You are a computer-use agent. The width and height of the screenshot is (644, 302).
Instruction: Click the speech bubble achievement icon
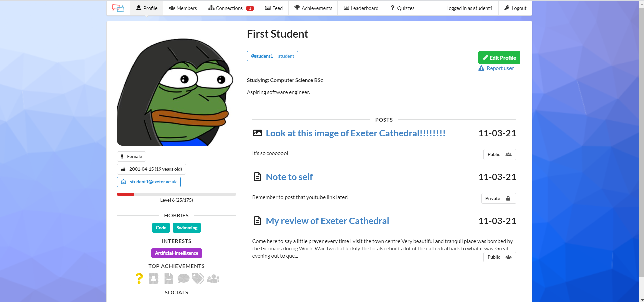coord(183,278)
